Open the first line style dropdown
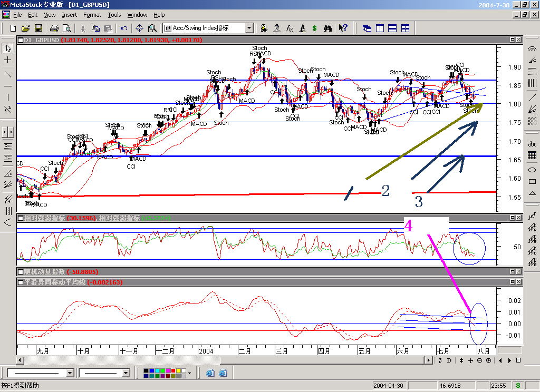This screenshot has width=540, height=392. (x=70, y=373)
